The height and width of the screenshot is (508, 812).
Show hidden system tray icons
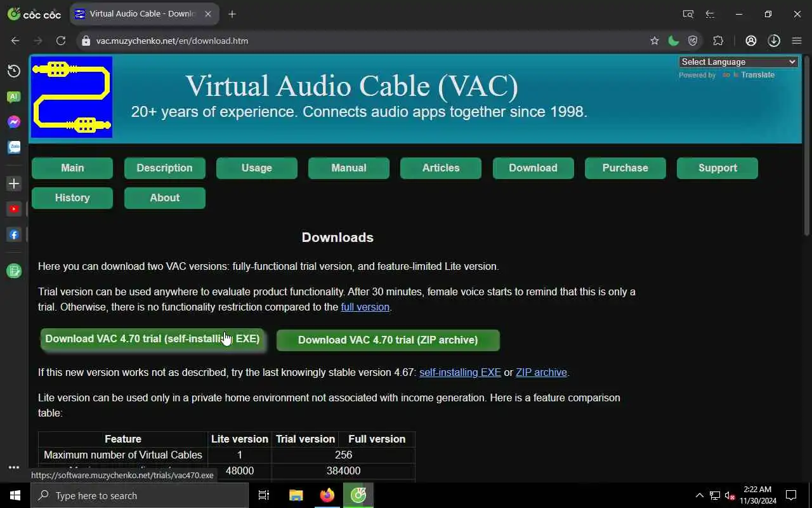[700, 495]
